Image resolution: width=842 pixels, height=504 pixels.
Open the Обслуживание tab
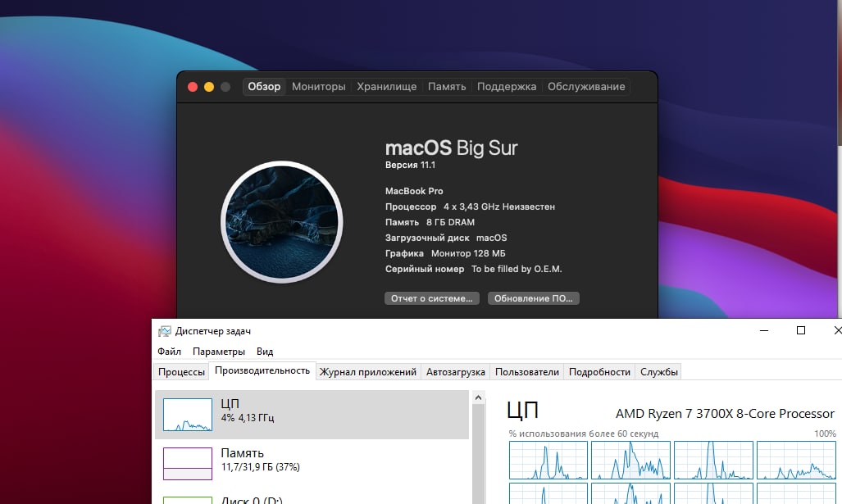pyautogui.click(x=586, y=86)
